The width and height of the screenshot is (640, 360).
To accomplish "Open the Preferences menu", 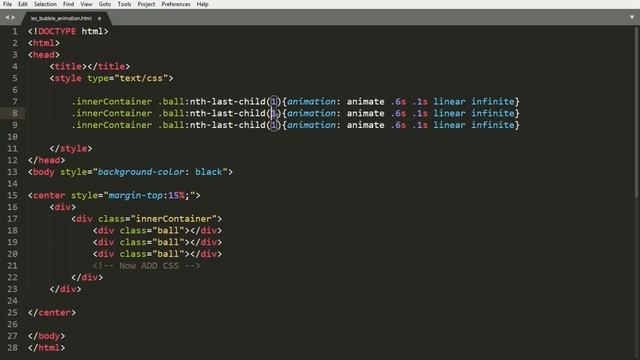I will point(176,4).
